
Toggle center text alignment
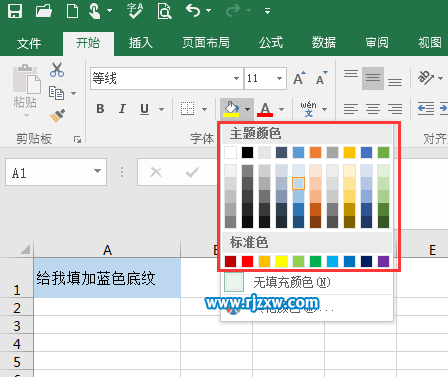pyautogui.click(x=373, y=109)
